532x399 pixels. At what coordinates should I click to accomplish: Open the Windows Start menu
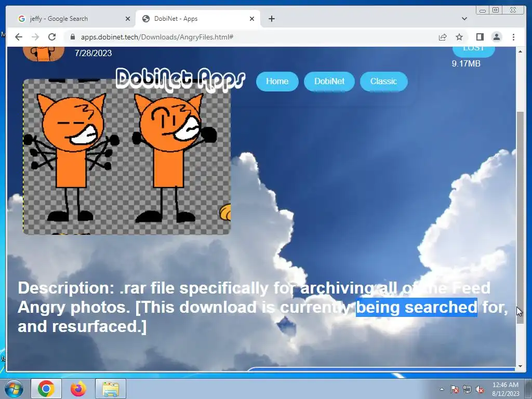pos(14,389)
